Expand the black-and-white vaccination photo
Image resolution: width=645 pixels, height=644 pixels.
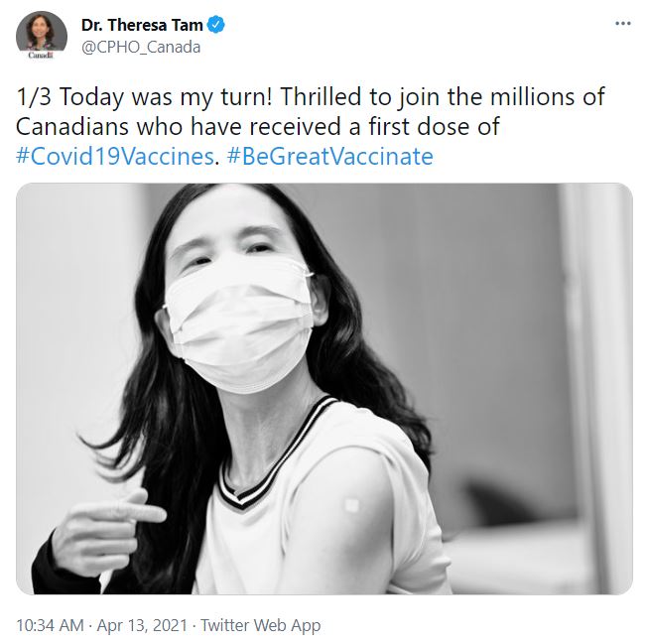[324, 389]
